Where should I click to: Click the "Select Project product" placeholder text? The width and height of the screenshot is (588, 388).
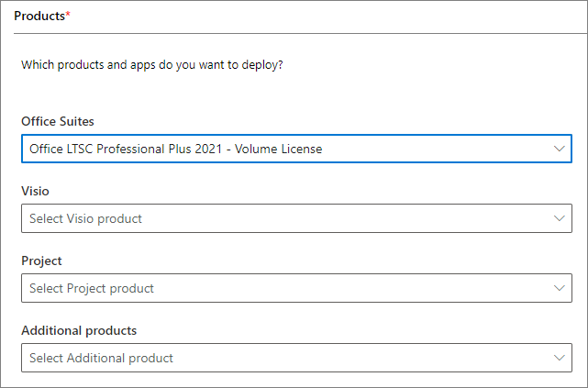pyautogui.click(x=92, y=288)
